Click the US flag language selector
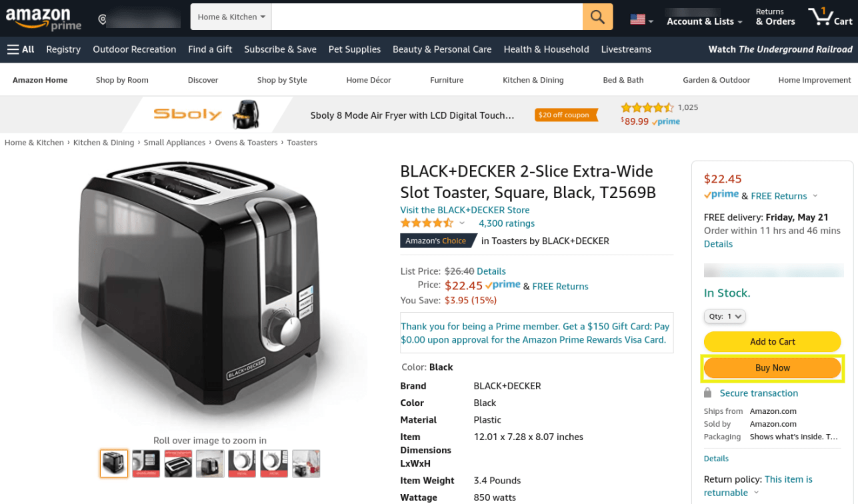The image size is (858, 504). click(x=641, y=20)
